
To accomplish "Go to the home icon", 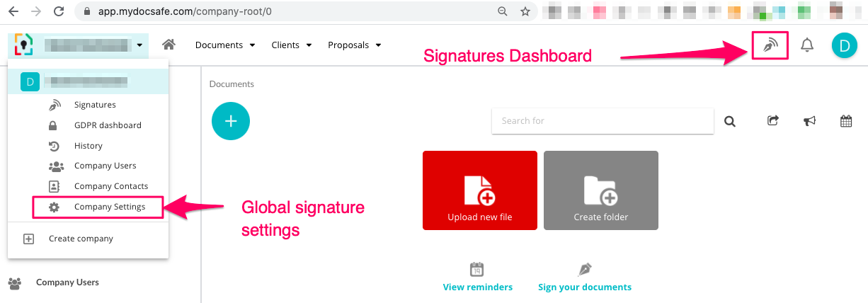I will pyautogui.click(x=169, y=45).
